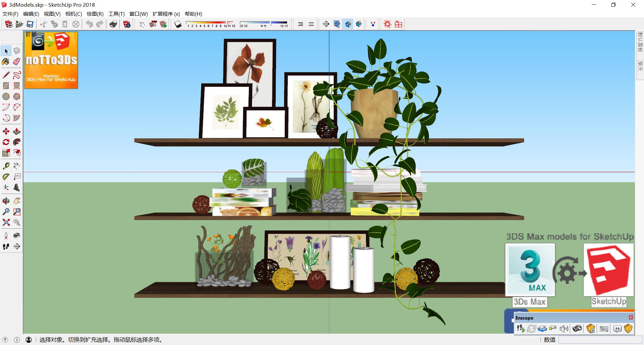This screenshot has height=345, width=644.
Task: Activate the Orbit tool
Action: pyautogui.click(x=6, y=201)
